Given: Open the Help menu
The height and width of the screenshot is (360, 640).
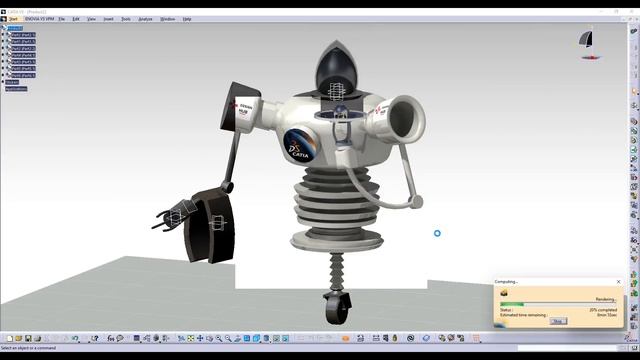Looking at the screenshot, I should click(x=187, y=19).
